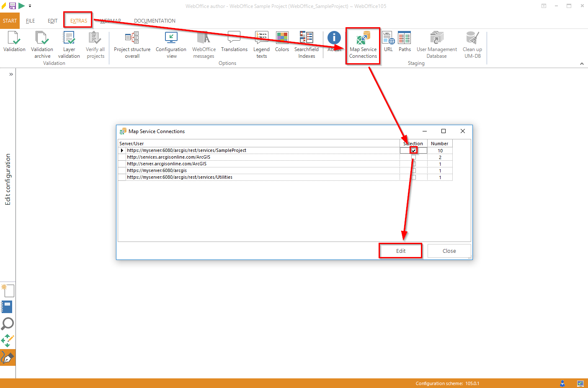588x388 pixels.
Task: Open Legend texts
Action: tap(262, 45)
